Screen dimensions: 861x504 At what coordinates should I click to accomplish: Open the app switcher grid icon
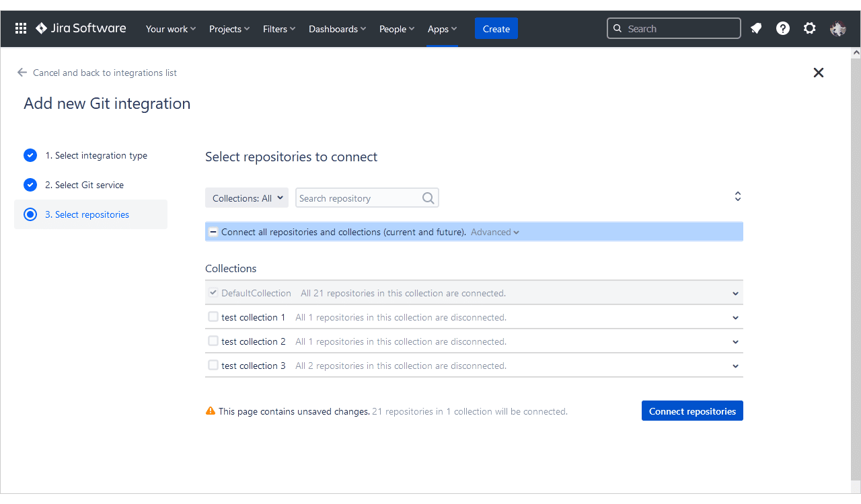(21, 28)
